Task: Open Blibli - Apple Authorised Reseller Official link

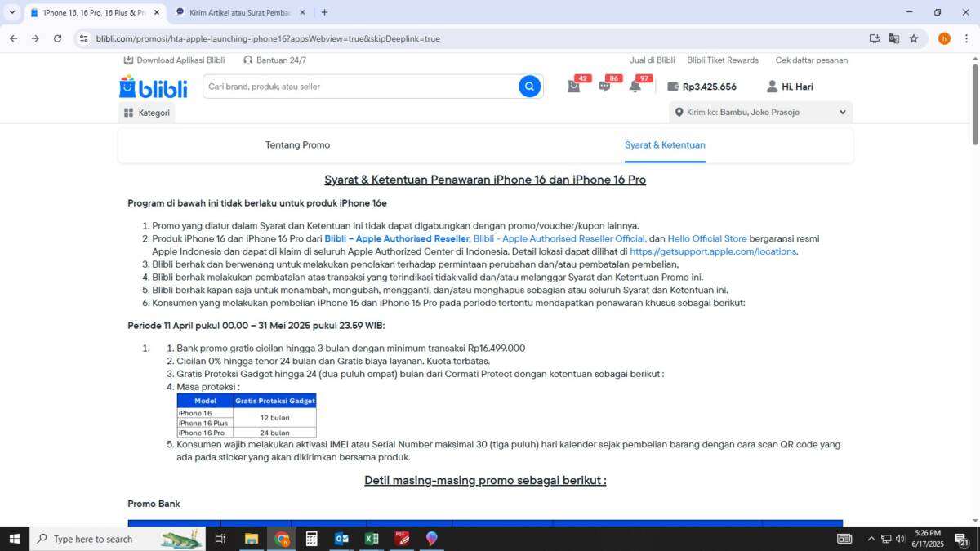Action: [x=559, y=238]
